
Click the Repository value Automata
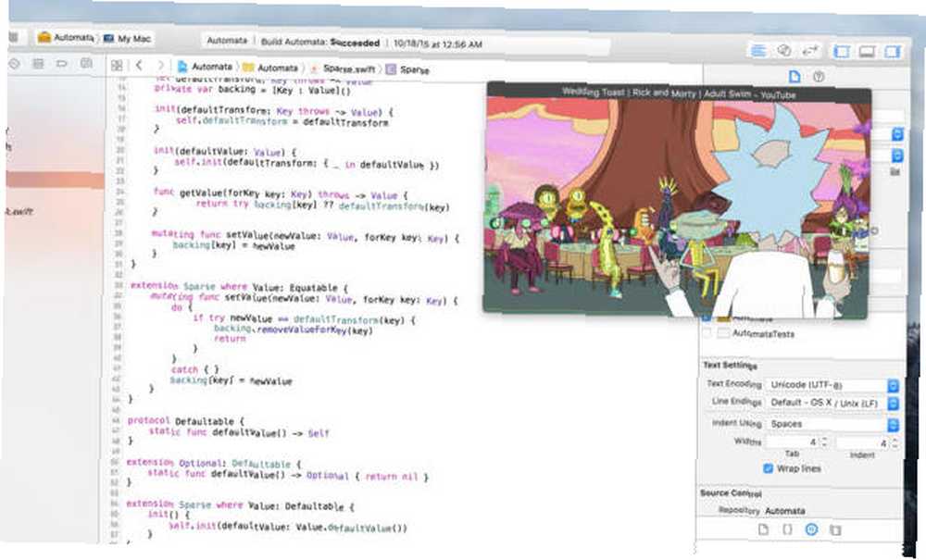coord(785,511)
